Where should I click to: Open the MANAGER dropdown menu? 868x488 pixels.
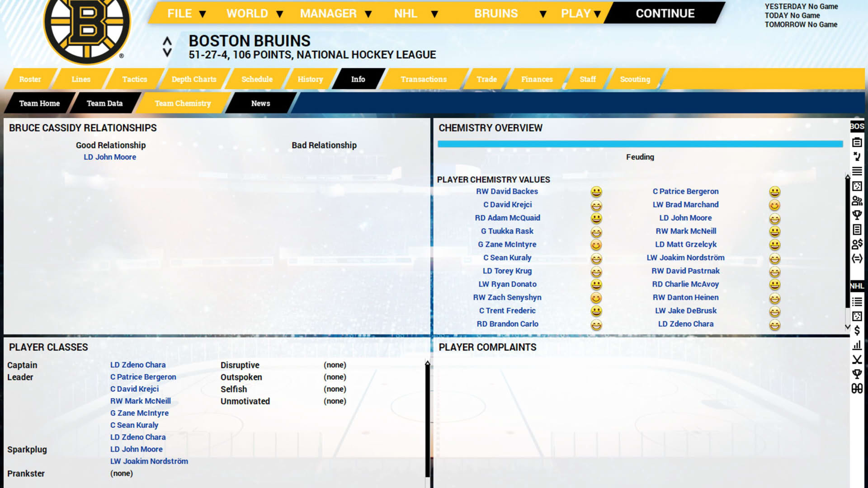[336, 14]
